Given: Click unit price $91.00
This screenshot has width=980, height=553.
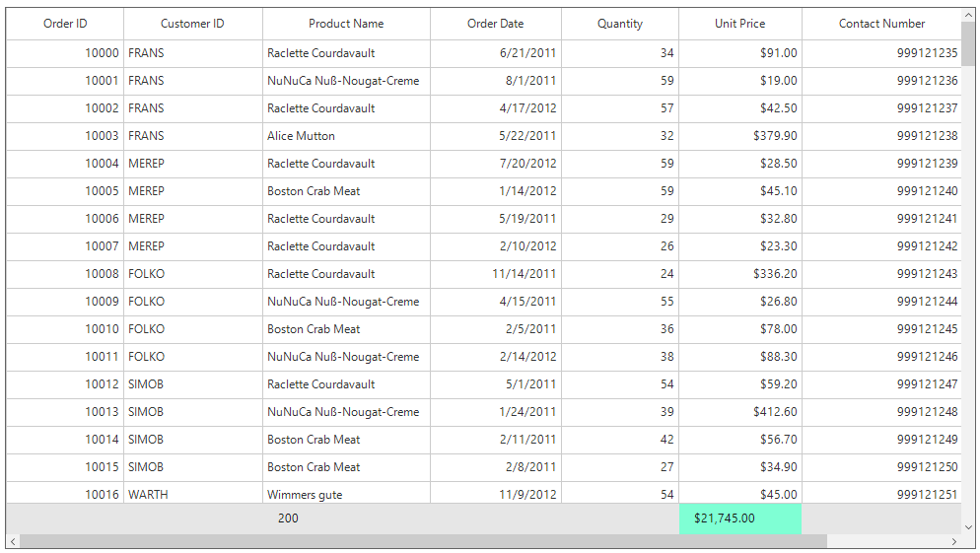Looking at the screenshot, I should 740,54.
